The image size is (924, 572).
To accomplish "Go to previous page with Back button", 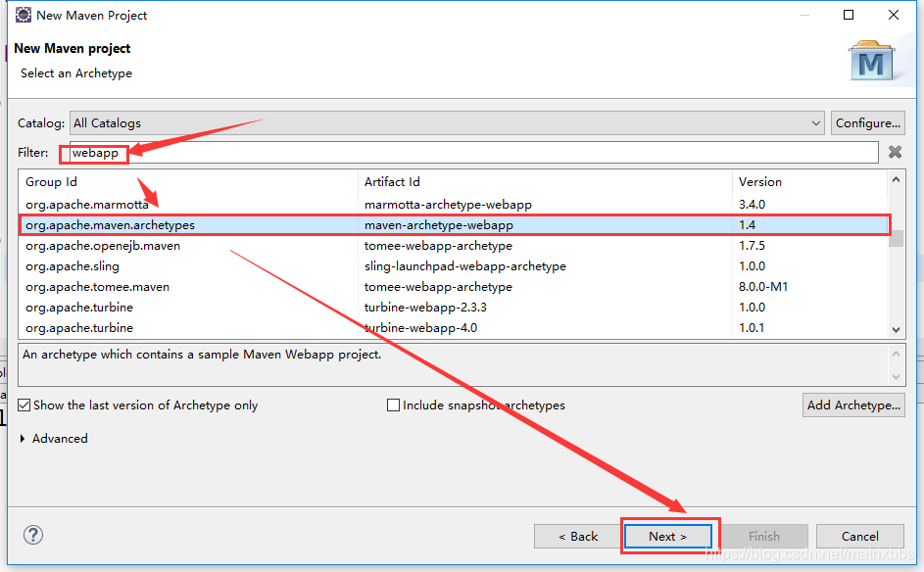I will coord(577,536).
